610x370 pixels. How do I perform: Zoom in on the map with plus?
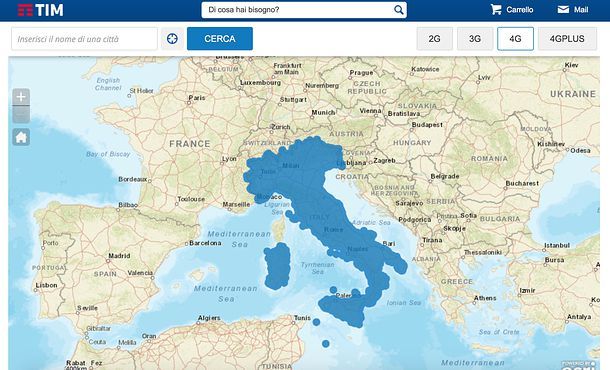(x=21, y=96)
